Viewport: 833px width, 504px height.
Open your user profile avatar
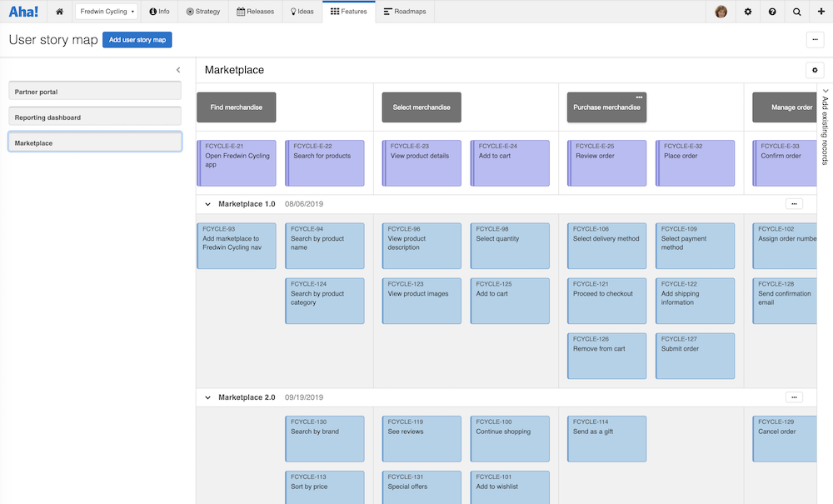[721, 12]
